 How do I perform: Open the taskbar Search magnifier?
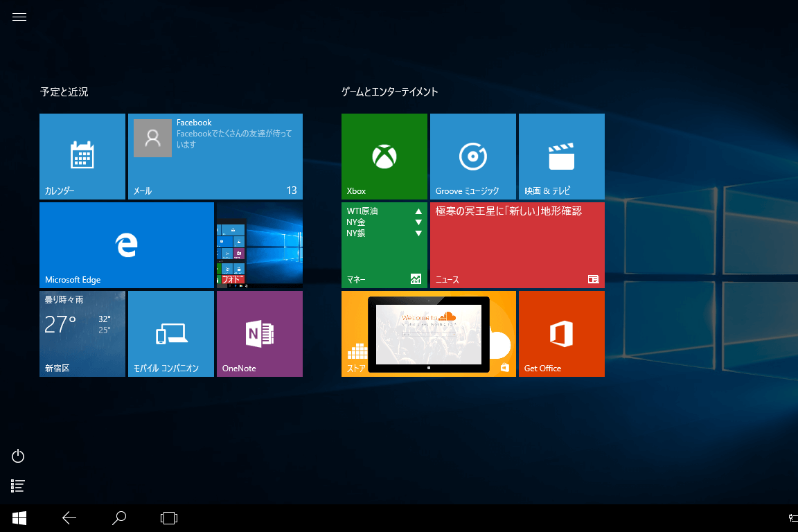[x=119, y=518]
